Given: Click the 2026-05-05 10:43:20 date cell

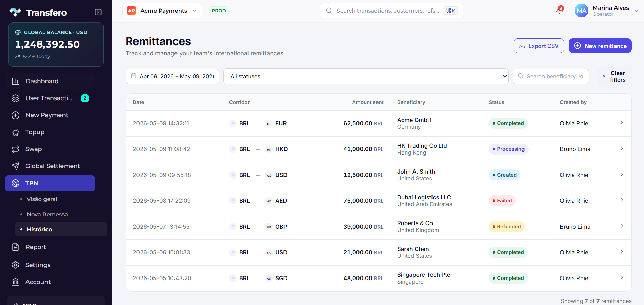Looking at the screenshot, I should point(162,278).
